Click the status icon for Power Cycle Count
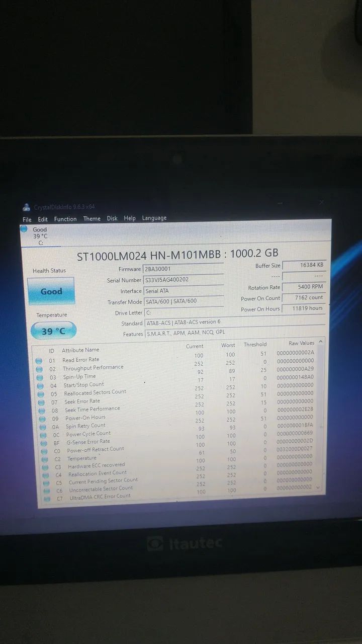Image resolution: width=362 pixels, height=644 pixels. click(42, 435)
